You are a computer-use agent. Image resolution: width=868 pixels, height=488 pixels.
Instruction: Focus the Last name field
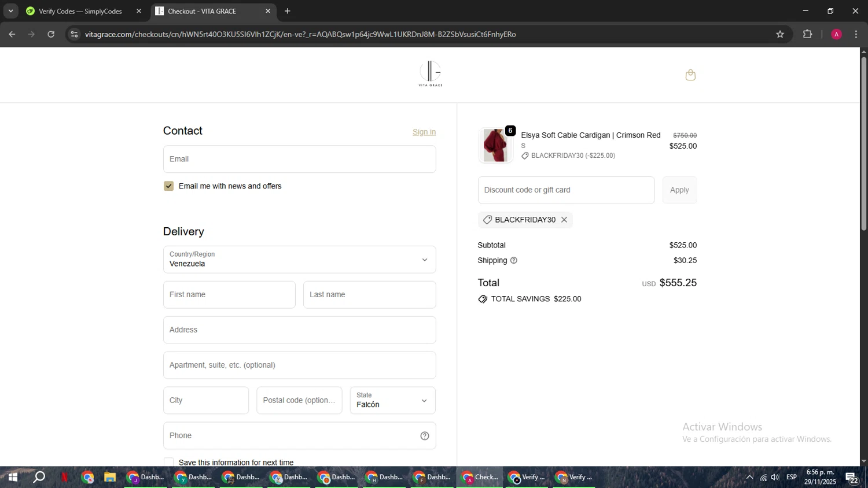tap(369, 295)
